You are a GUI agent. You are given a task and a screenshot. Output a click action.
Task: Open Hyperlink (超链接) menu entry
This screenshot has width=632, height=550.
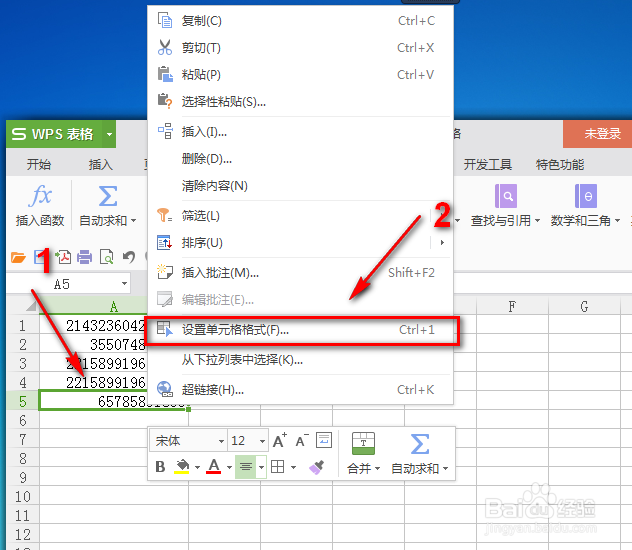pos(300,390)
